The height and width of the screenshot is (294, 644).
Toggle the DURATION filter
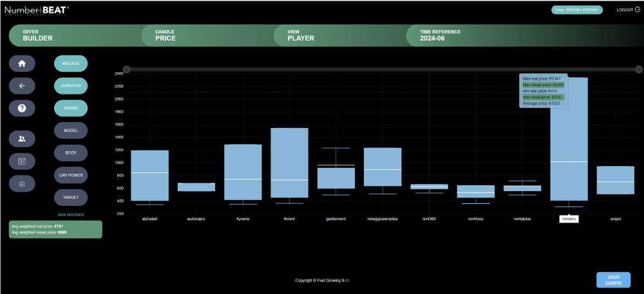click(71, 86)
